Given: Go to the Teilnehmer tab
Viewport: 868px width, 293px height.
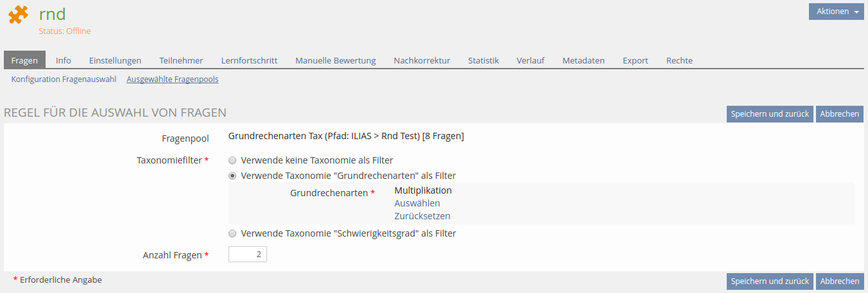Looking at the screenshot, I should pos(181,60).
